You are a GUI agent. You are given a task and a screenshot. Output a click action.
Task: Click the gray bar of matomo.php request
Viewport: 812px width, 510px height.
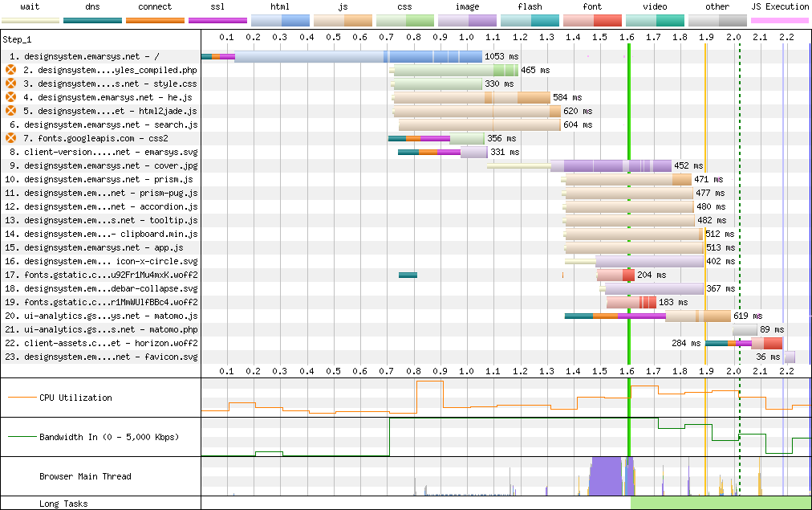coord(745,329)
